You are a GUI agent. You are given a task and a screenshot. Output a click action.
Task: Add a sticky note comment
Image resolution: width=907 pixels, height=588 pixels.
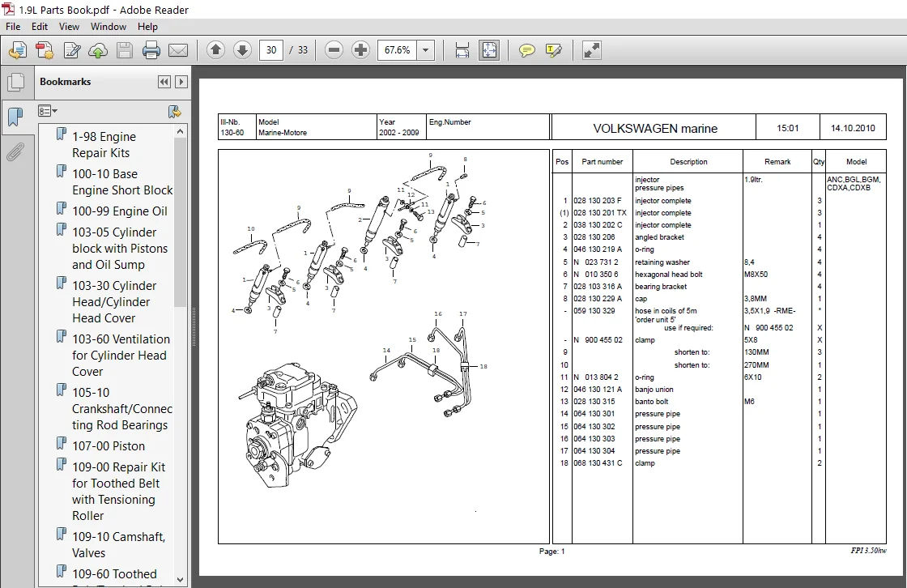click(526, 50)
